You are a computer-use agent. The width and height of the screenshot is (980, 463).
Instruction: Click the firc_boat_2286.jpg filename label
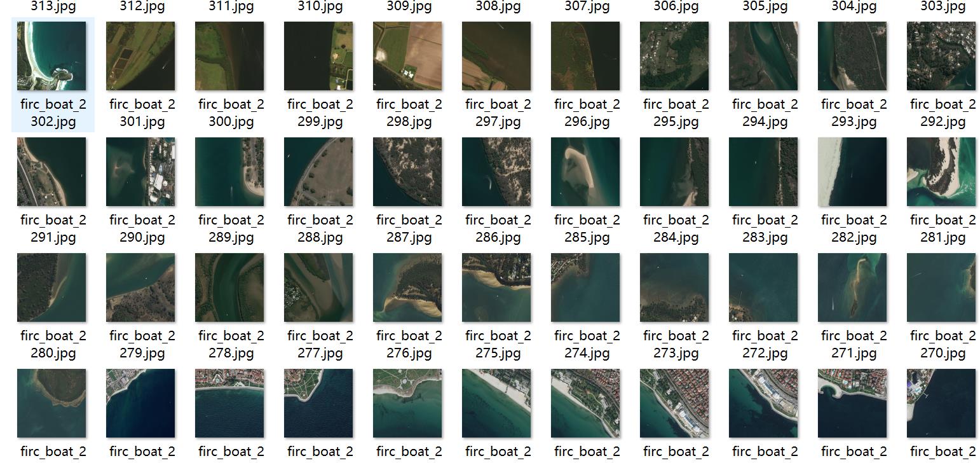[x=498, y=228]
